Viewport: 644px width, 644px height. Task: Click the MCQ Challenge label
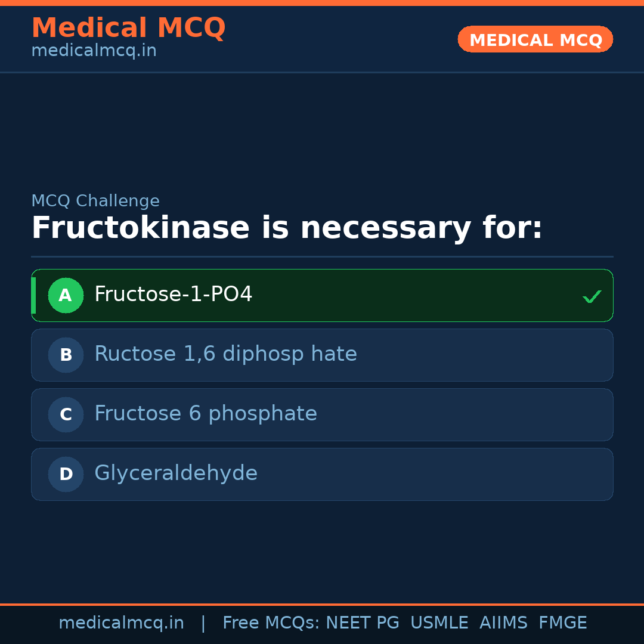point(95,202)
